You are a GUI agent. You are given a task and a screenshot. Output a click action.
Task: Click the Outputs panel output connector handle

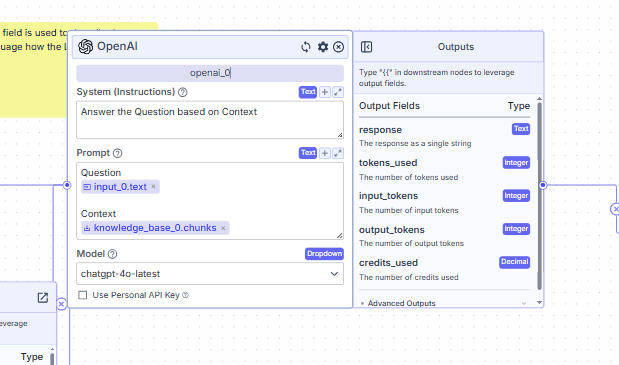coord(543,185)
